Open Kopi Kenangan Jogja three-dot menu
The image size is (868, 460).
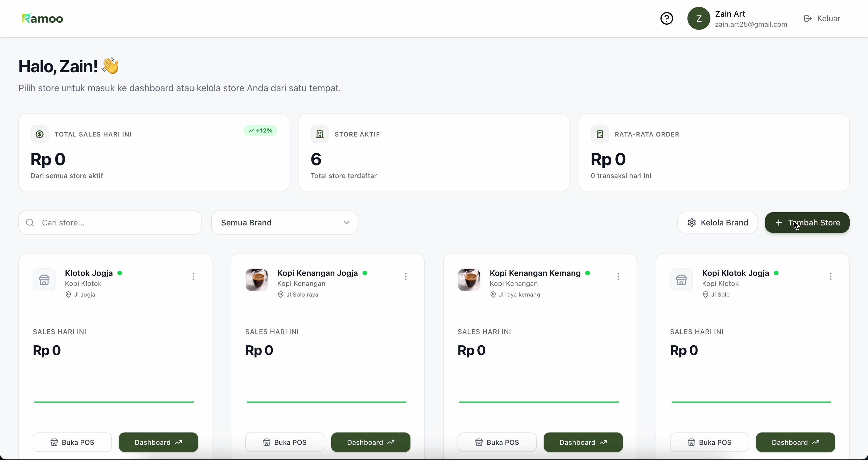pyautogui.click(x=406, y=276)
